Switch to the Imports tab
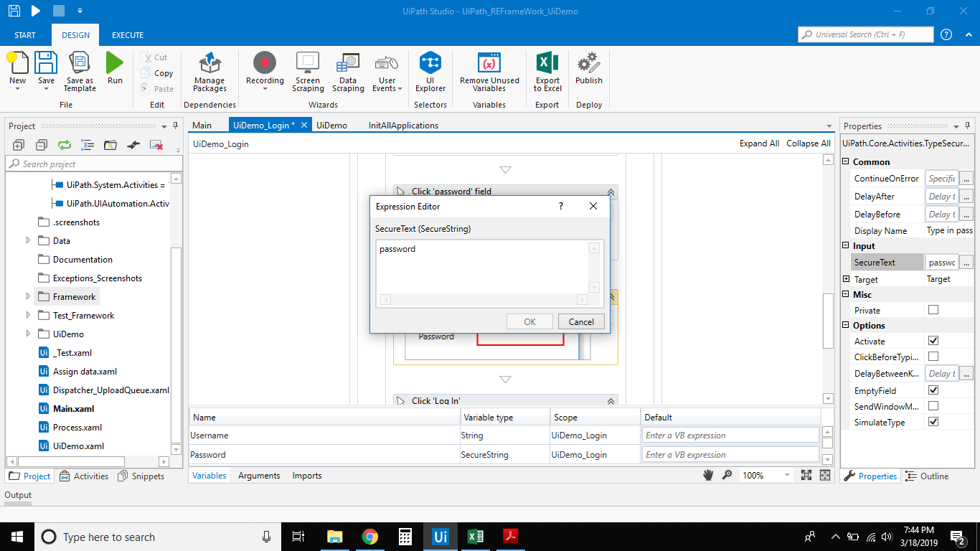Image resolution: width=980 pixels, height=551 pixels. (x=307, y=476)
